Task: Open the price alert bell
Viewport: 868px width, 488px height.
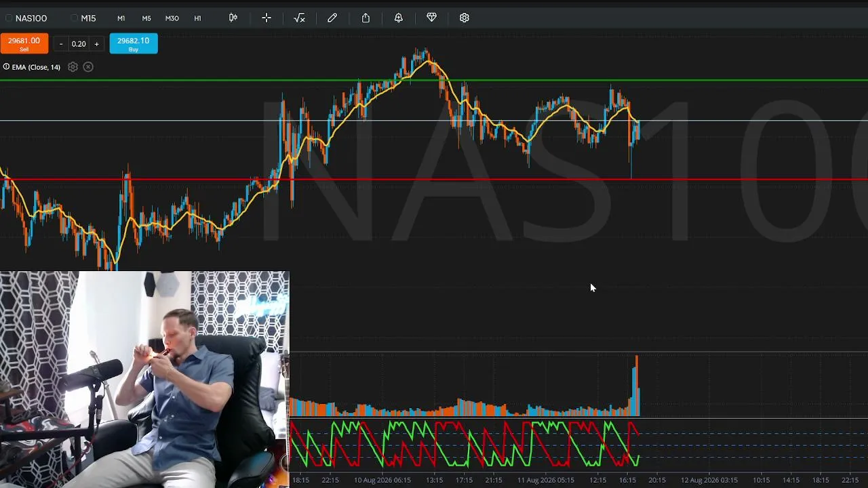Action: coord(399,18)
